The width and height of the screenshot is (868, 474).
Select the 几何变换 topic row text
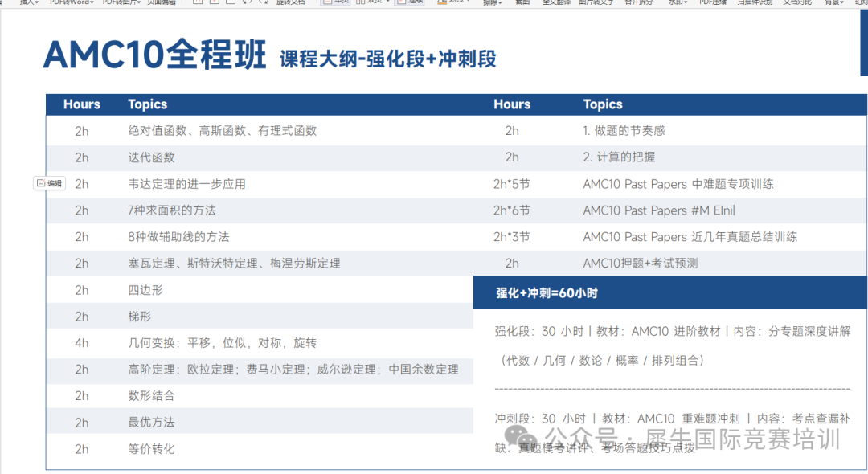[x=223, y=343]
